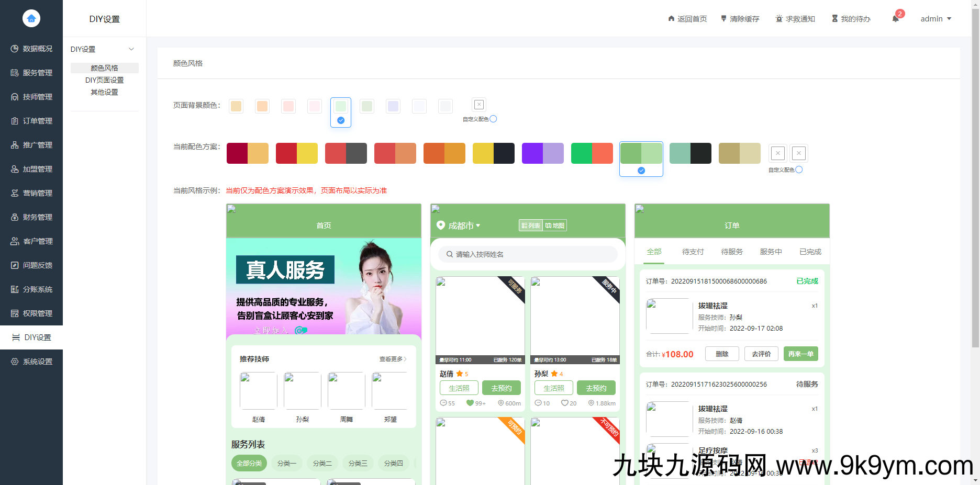980x485 pixels.
Task: Click the notification bell with badge 2
Action: point(896,18)
